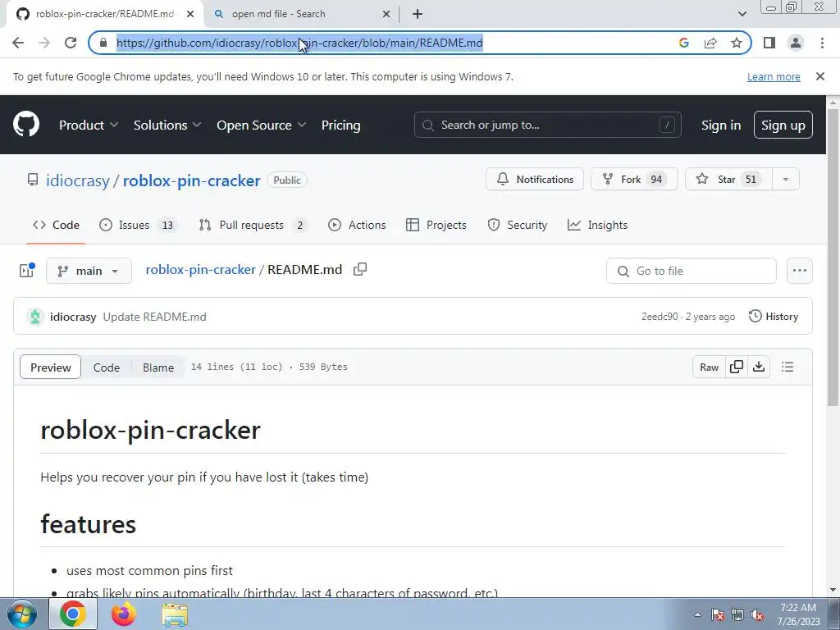Close the 'open md file - Search' tab

tap(386, 14)
